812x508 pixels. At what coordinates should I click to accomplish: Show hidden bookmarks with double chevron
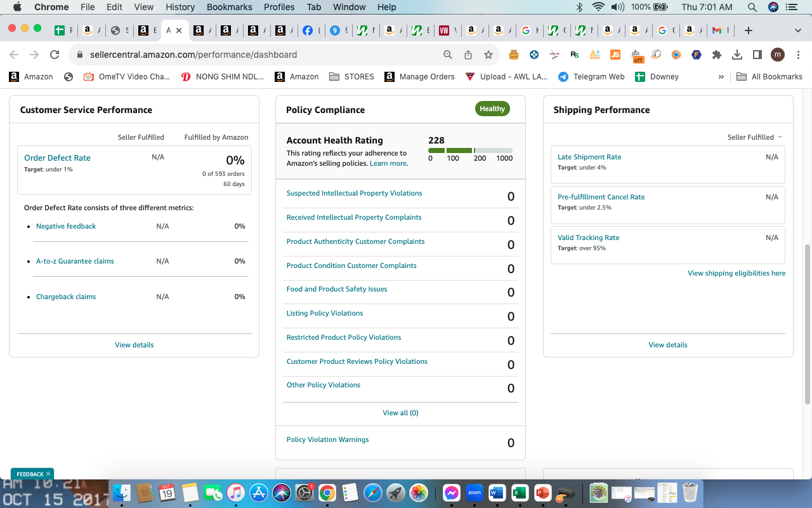point(721,77)
